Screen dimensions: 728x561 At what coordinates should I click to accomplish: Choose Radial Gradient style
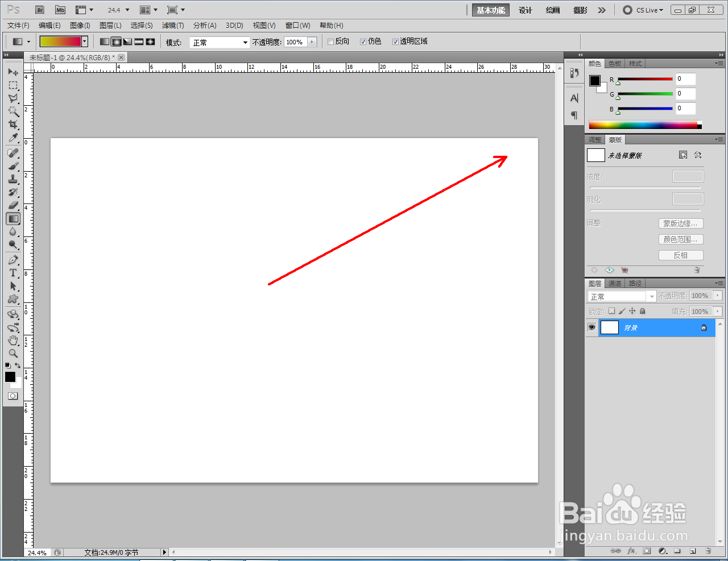(116, 41)
